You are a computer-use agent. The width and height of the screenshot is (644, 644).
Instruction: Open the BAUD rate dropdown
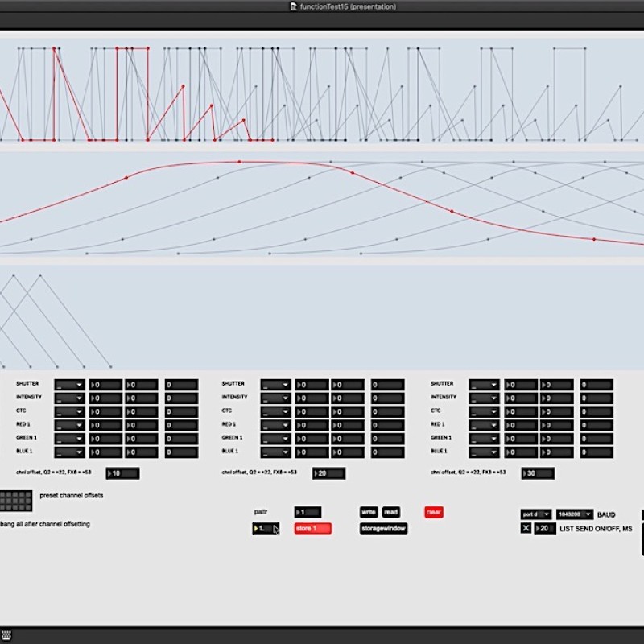[x=574, y=514]
